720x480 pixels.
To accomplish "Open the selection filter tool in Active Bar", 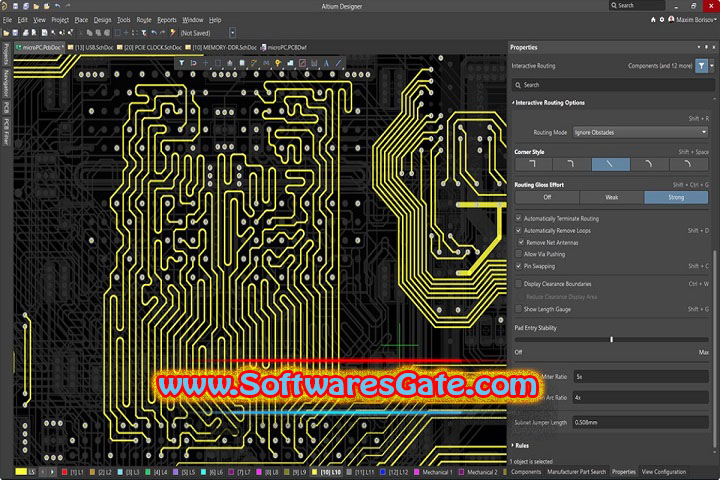I will [182, 63].
